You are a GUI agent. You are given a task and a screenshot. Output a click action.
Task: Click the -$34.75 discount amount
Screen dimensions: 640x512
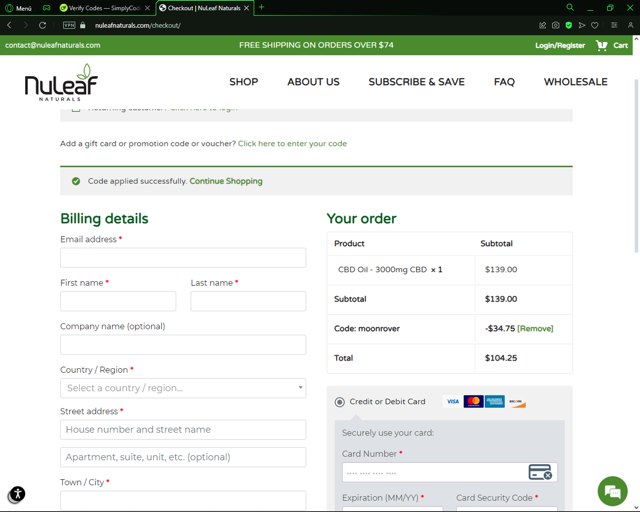[x=500, y=329]
